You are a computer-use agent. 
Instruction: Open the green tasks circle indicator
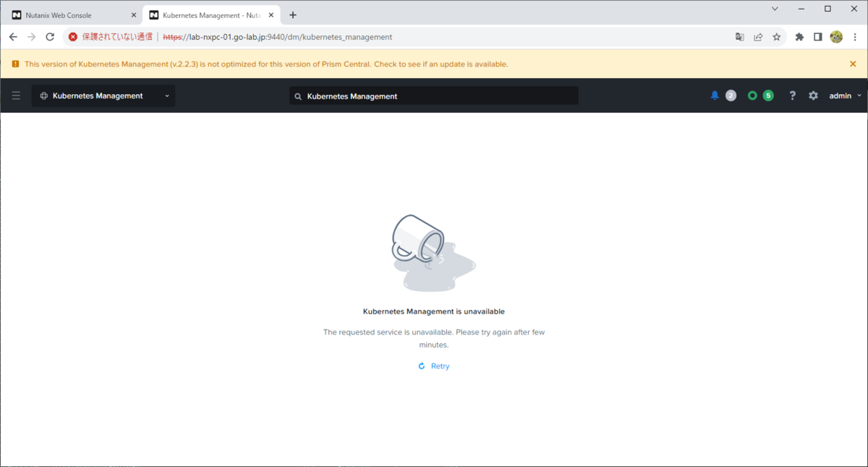coord(752,96)
